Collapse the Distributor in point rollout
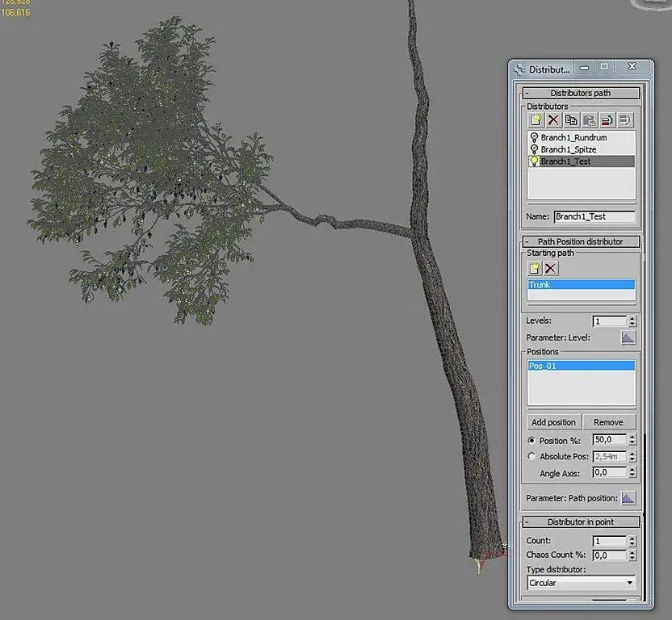The width and height of the screenshot is (672, 620). pos(581,522)
